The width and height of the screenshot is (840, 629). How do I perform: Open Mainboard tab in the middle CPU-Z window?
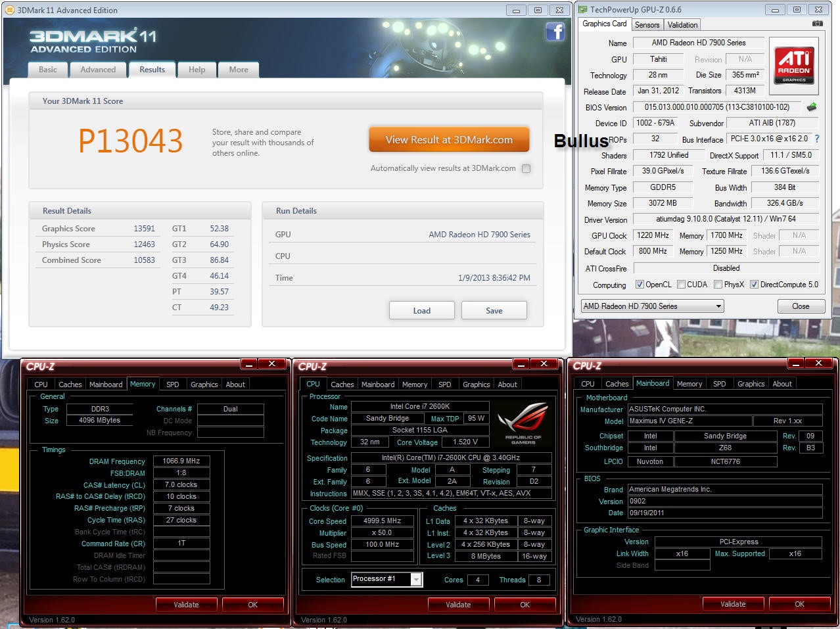pos(378,384)
